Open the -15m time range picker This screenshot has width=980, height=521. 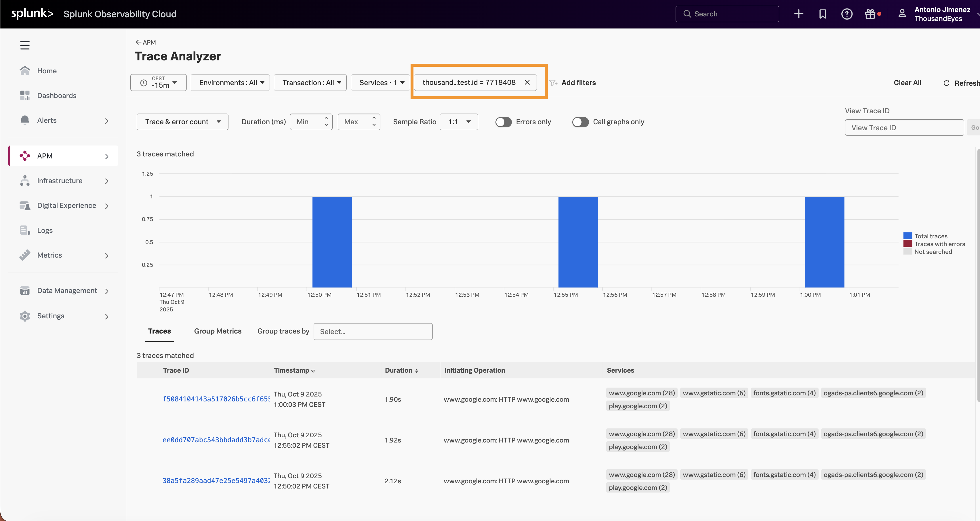(159, 83)
